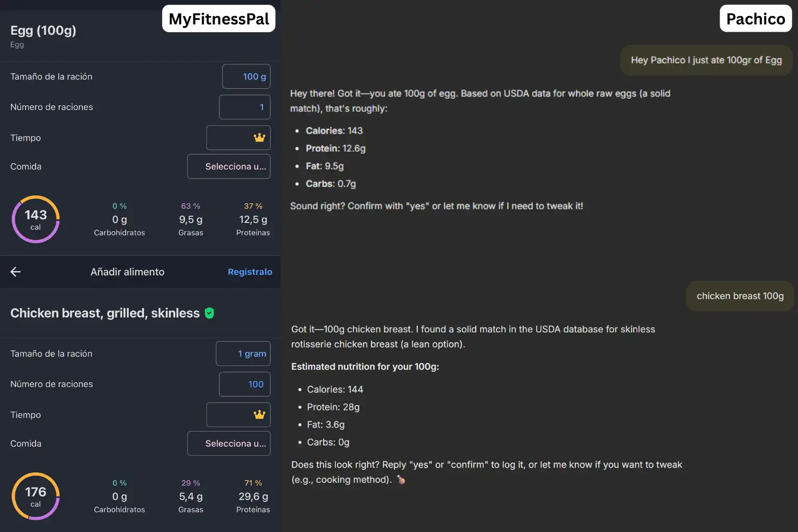Click the 37 % protein percentage

(x=253, y=206)
